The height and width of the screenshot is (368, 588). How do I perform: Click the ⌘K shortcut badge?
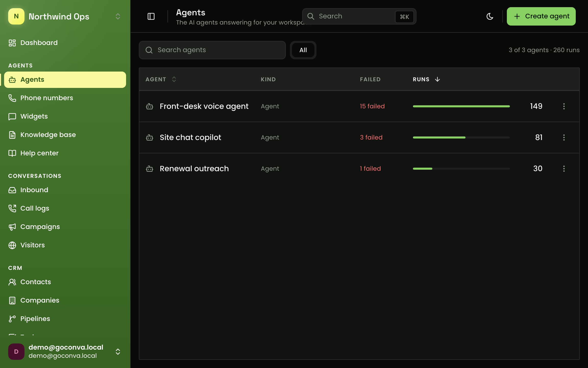[x=404, y=17]
